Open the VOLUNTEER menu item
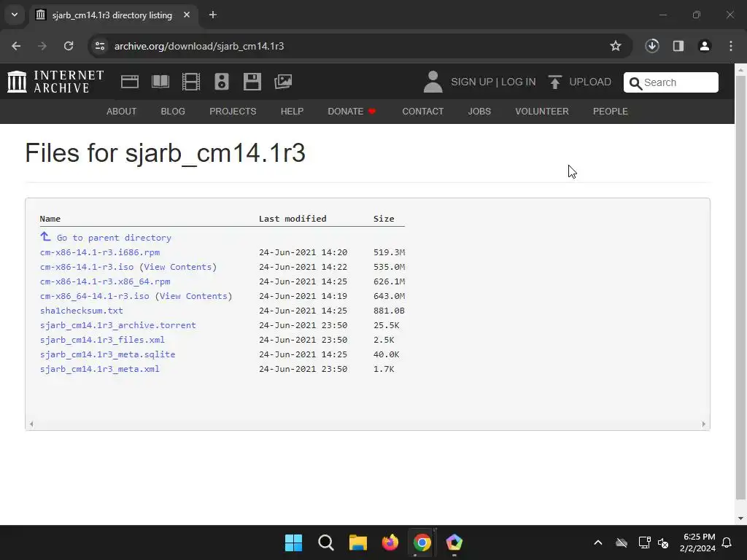Image resolution: width=747 pixels, height=560 pixels. 542,112
